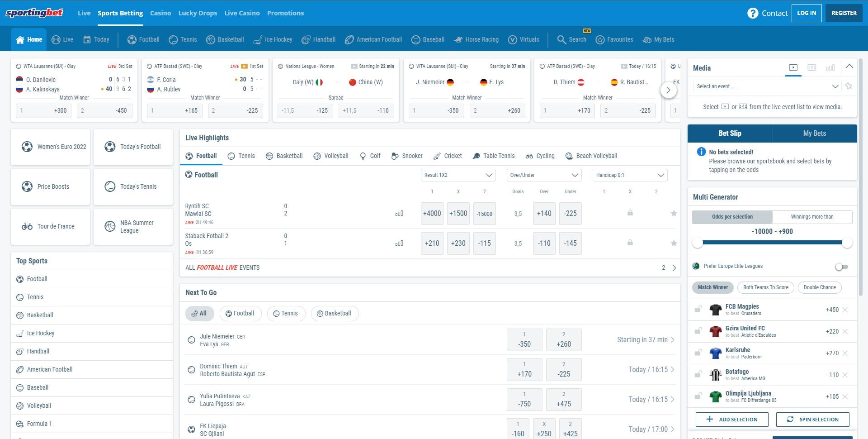Screen dimensions: 868x439
Task: Open Favourites in the sports navigation bar
Action: [614, 39]
